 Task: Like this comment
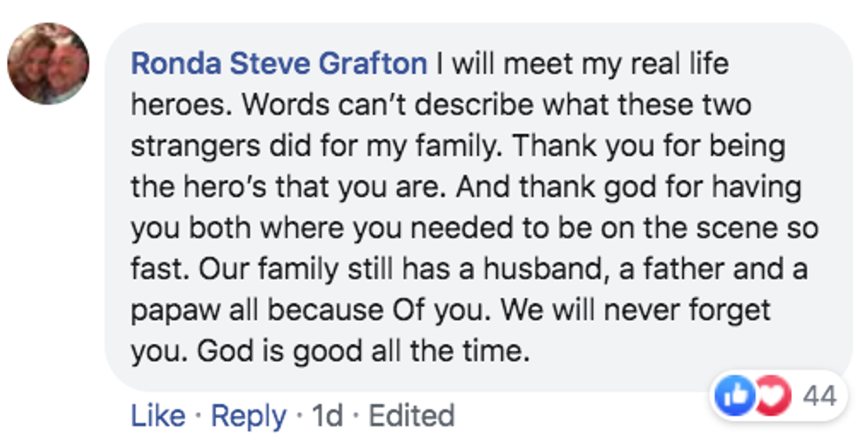click(x=158, y=415)
